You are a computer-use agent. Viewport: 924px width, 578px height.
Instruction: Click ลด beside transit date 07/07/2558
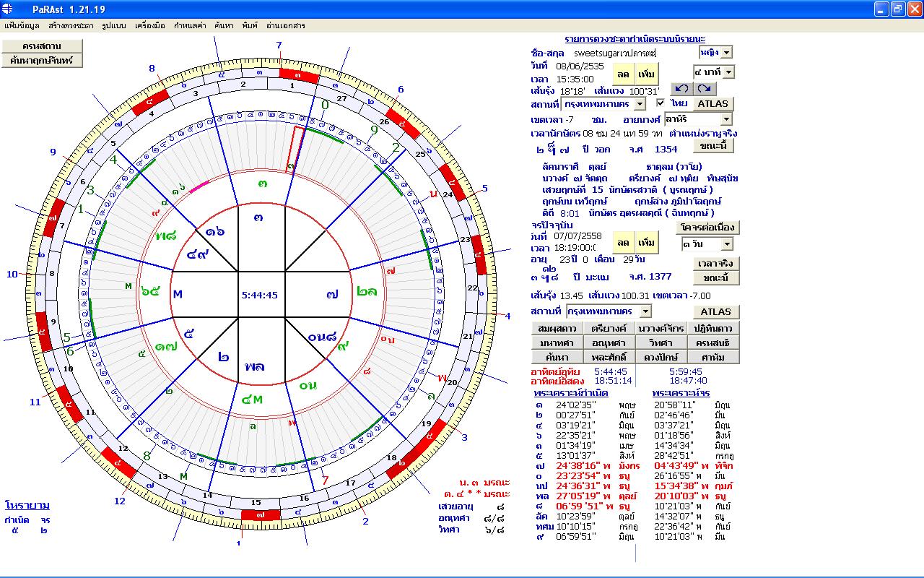pyautogui.click(x=623, y=243)
